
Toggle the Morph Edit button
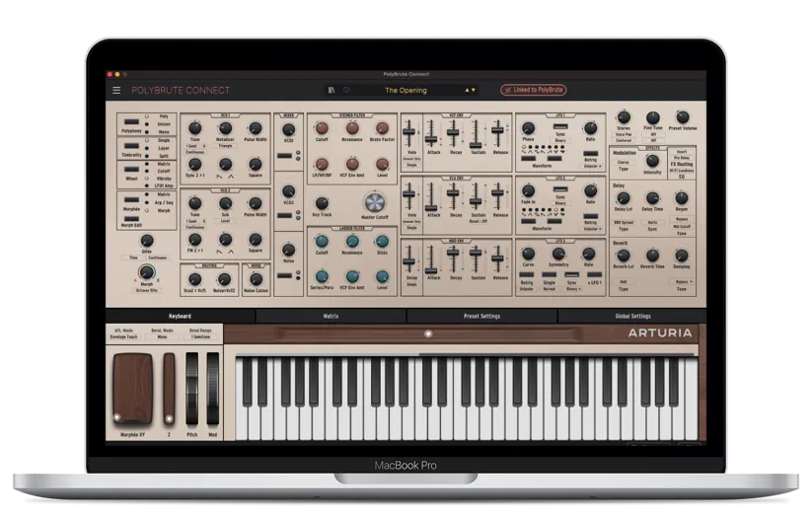131,219
